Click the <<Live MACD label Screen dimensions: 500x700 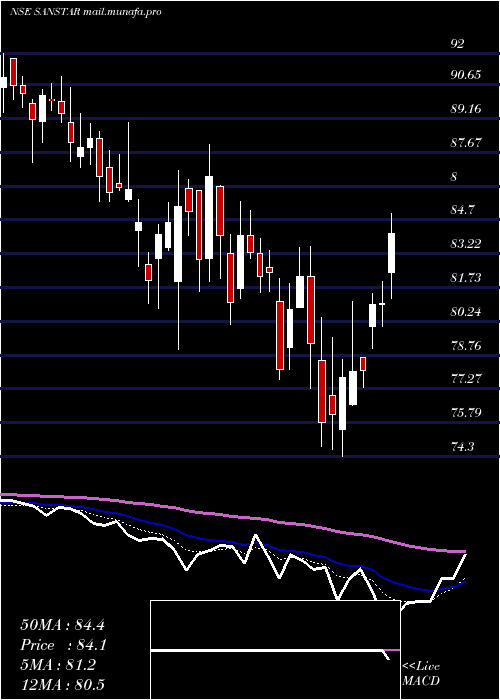pyautogui.click(x=421, y=673)
